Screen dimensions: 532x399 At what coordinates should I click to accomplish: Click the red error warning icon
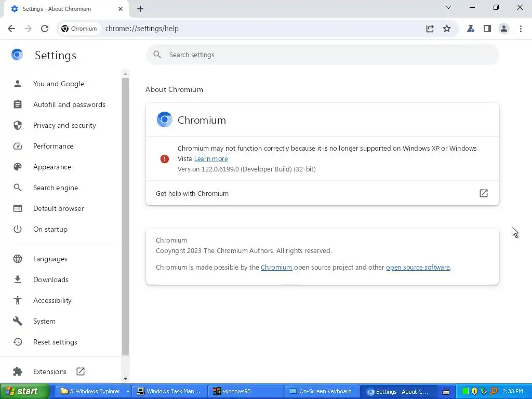point(165,159)
